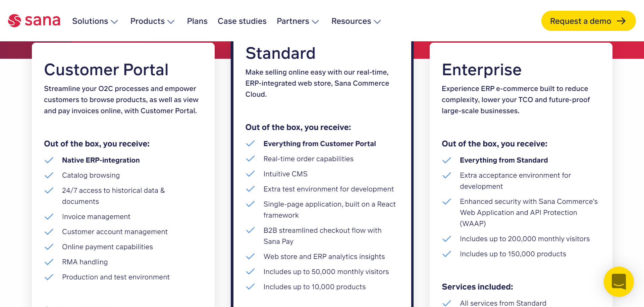
Task: Click the Enterprise plan heading
Action: tap(482, 70)
